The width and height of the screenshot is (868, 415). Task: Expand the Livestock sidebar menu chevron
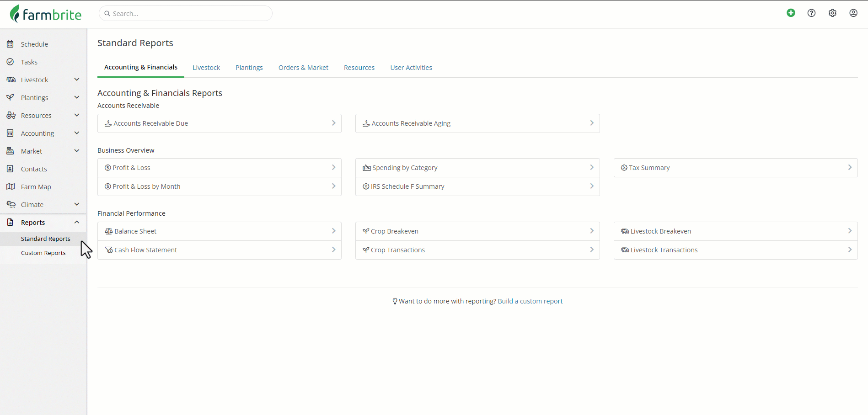pyautogui.click(x=77, y=80)
